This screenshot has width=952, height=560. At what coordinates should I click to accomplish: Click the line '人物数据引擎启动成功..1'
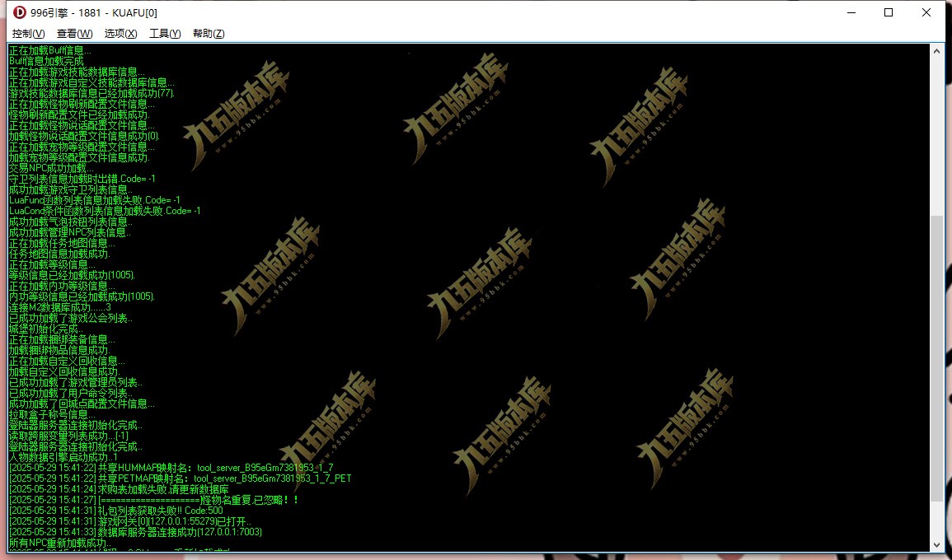63,457
